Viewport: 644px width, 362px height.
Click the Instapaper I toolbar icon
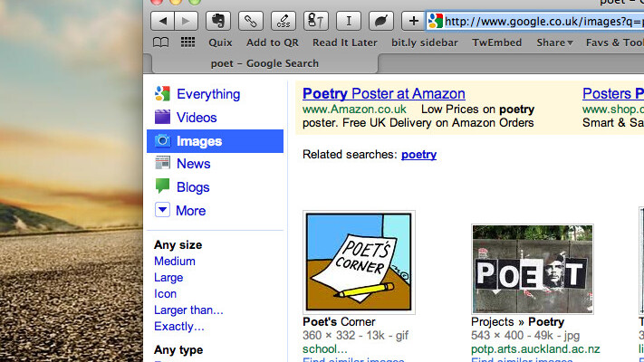(349, 21)
